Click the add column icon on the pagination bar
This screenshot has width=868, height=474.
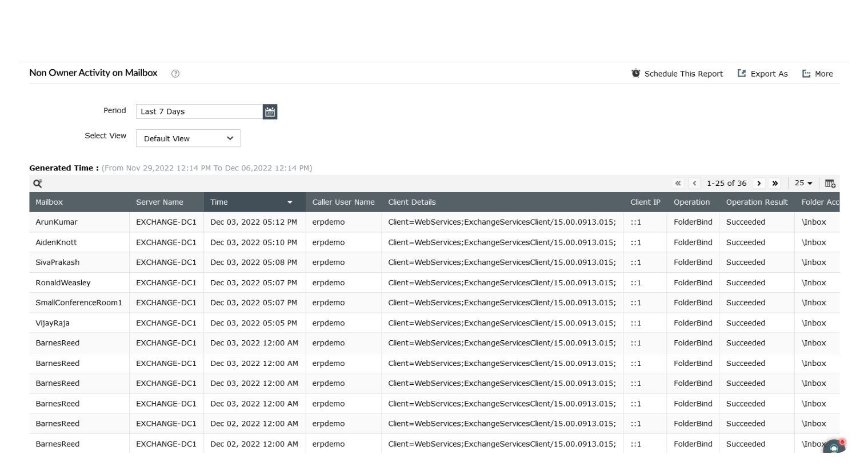pos(830,183)
